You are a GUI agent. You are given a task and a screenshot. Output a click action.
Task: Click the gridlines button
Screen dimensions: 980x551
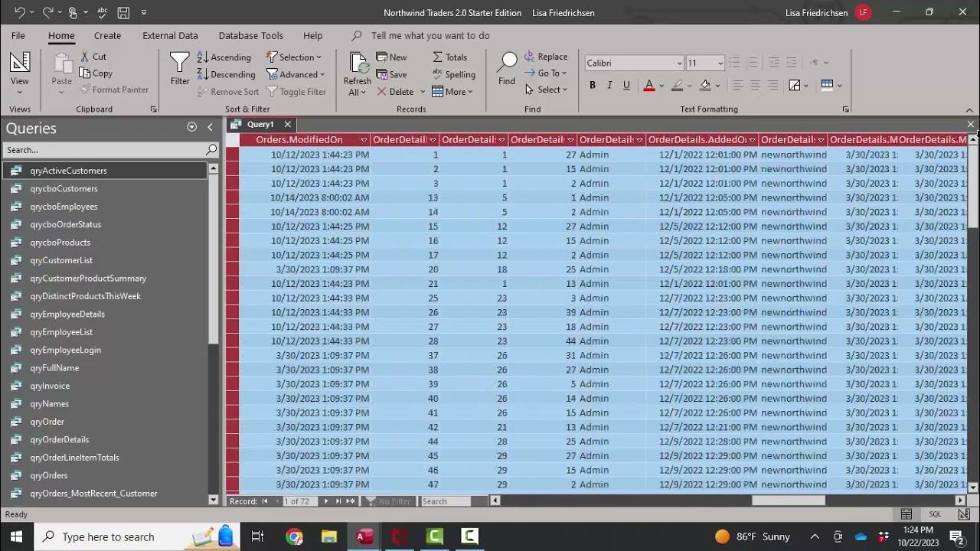pos(827,85)
